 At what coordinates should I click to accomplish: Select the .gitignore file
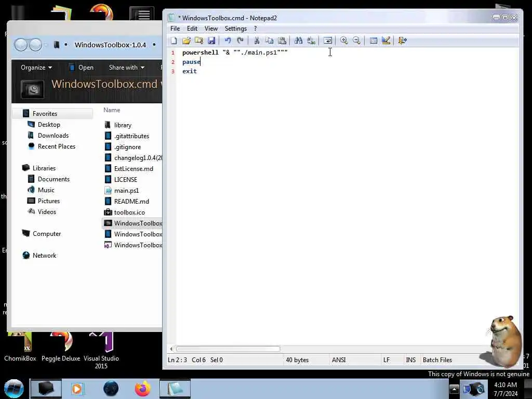pyautogui.click(x=127, y=147)
